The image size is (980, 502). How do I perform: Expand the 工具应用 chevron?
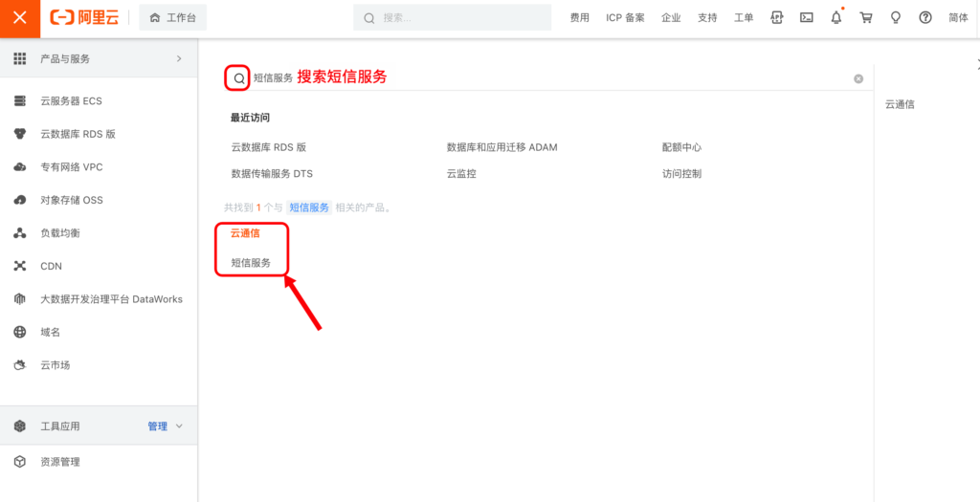[179, 426]
